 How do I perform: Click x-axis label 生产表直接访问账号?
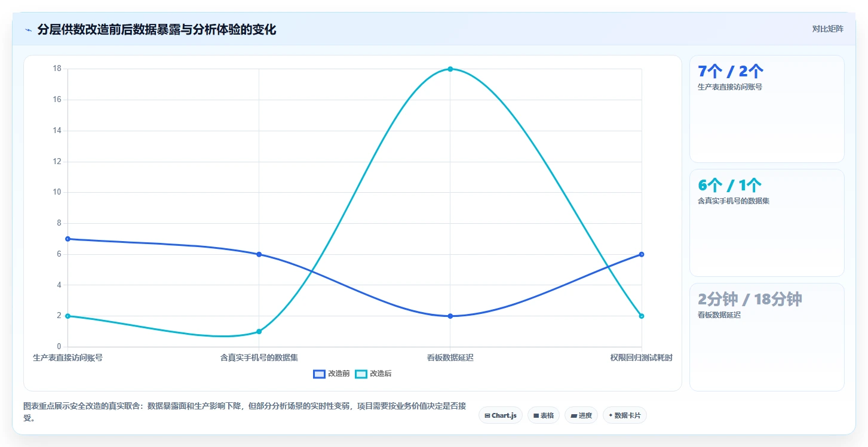click(x=68, y=358)
